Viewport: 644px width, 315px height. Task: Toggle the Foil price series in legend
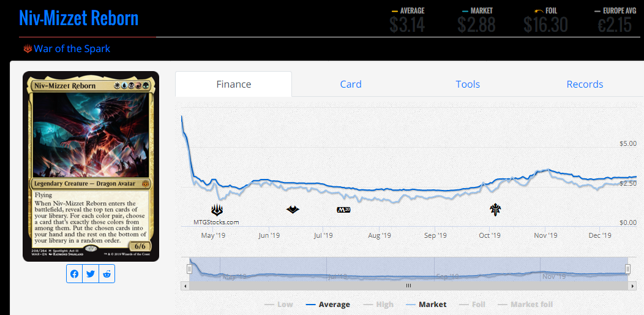[x=473, y=305]
